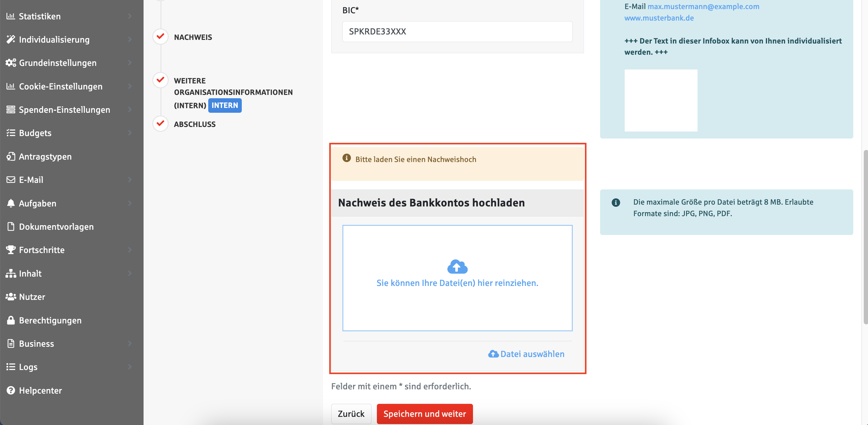The height and width of the screenshot is (425, 868).
Task: Click the Helpcenter question mark icon
Action: tap(11, 390)
